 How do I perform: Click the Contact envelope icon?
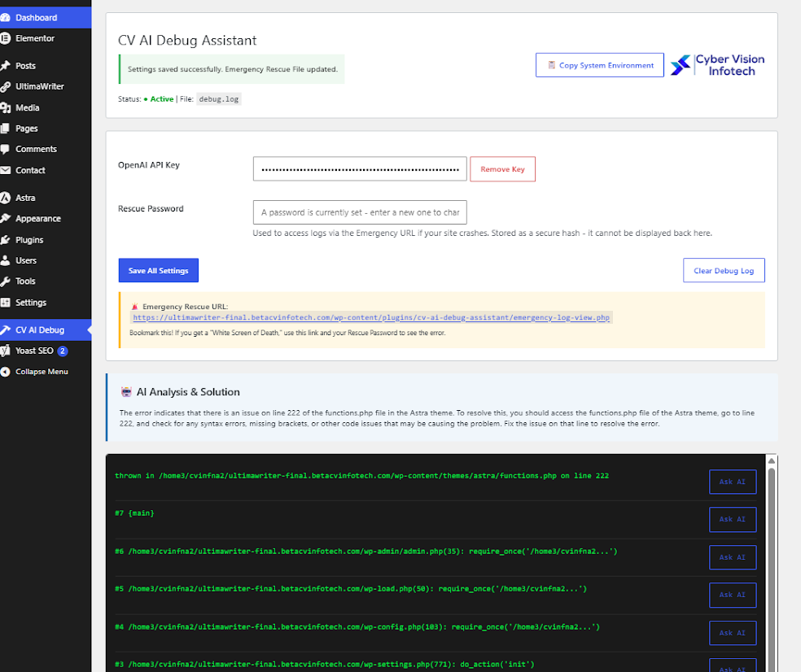(5, 171)
